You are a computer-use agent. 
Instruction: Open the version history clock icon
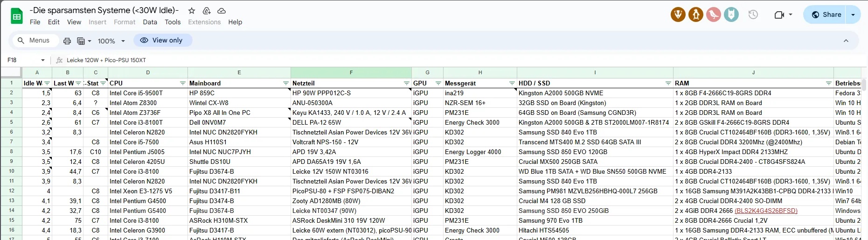coord(753,14)
